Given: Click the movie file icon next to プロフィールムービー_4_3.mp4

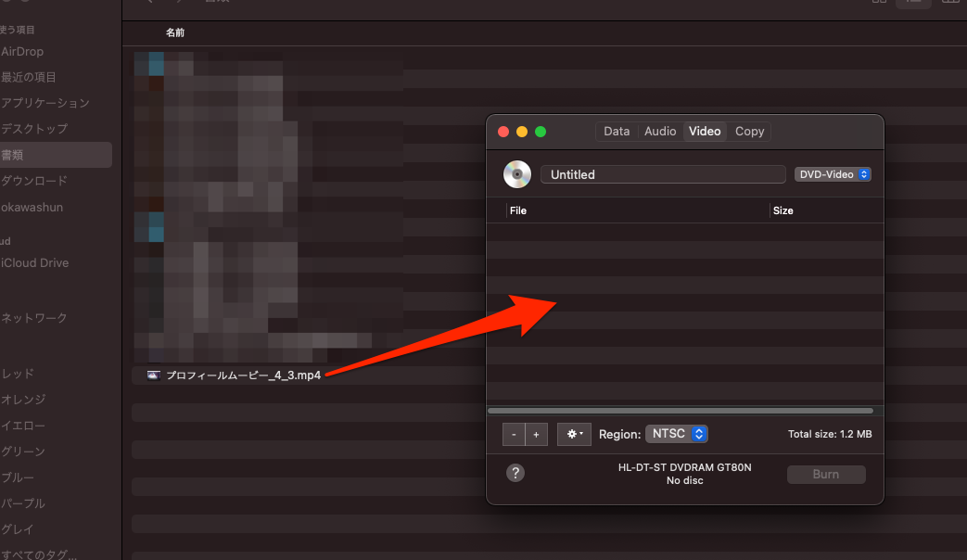Looking at the screenshot, I should pyautogui.click(x=154, y=375).
